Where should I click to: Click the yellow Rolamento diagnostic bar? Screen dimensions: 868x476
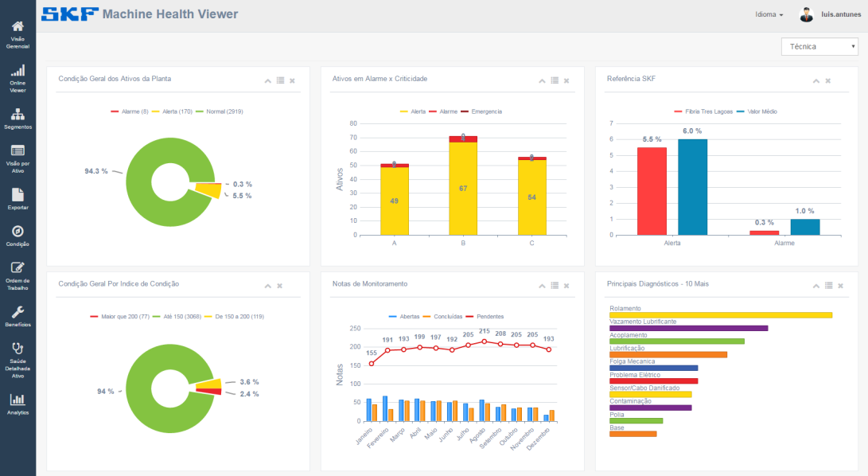click(721, 315)
